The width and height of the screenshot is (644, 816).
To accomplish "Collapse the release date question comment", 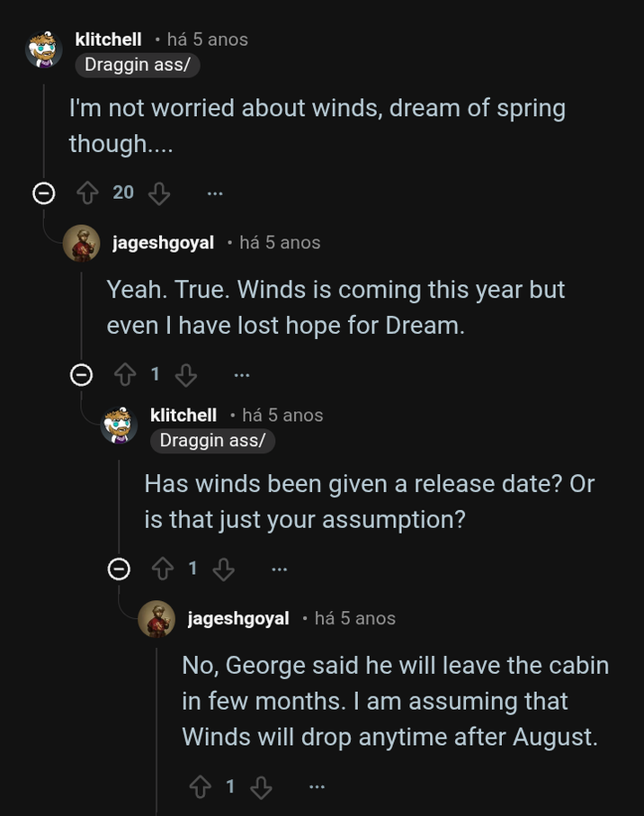I will pos(118,567).
